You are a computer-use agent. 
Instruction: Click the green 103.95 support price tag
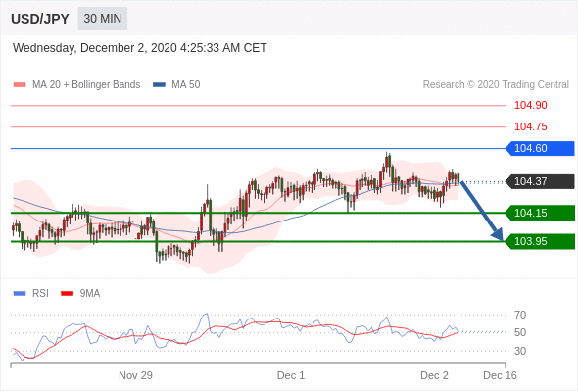pos(540,241)
